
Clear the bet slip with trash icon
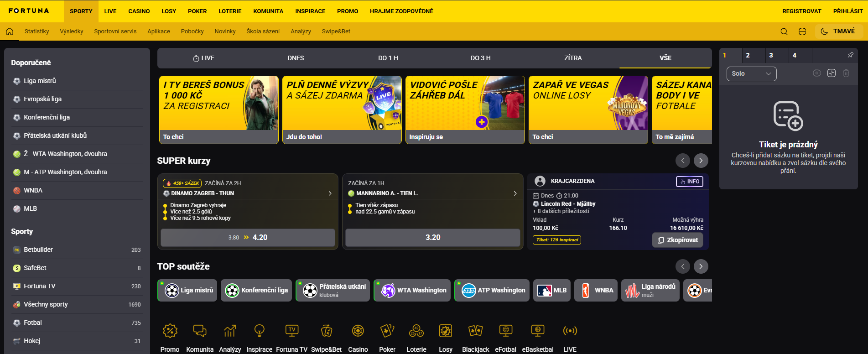tap(846, 73)
